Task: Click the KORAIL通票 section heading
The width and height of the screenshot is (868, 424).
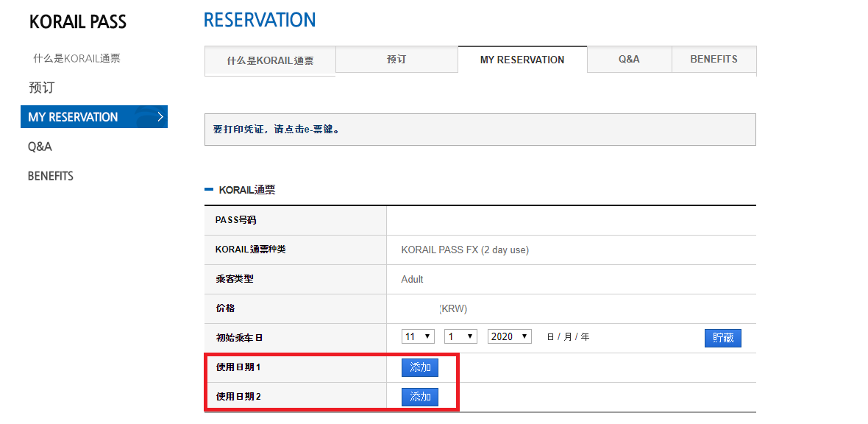Action: pyautogui.click(x=247, y=190)
